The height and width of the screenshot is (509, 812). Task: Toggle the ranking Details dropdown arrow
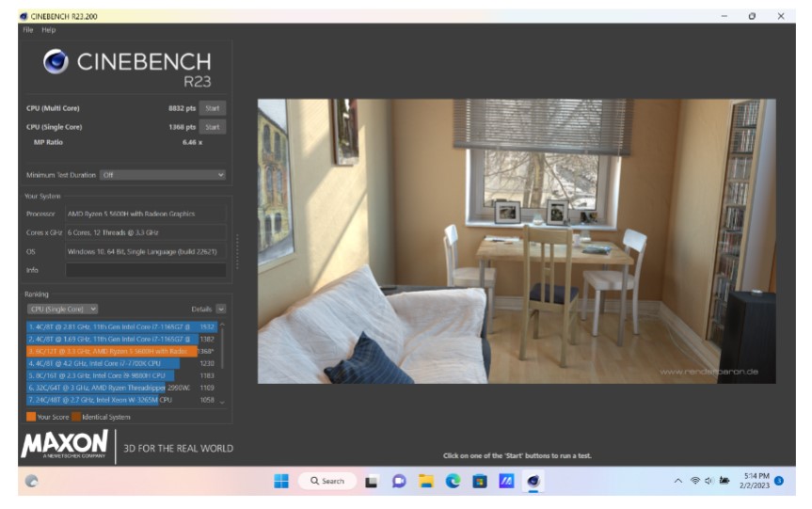tap(221, 310)
